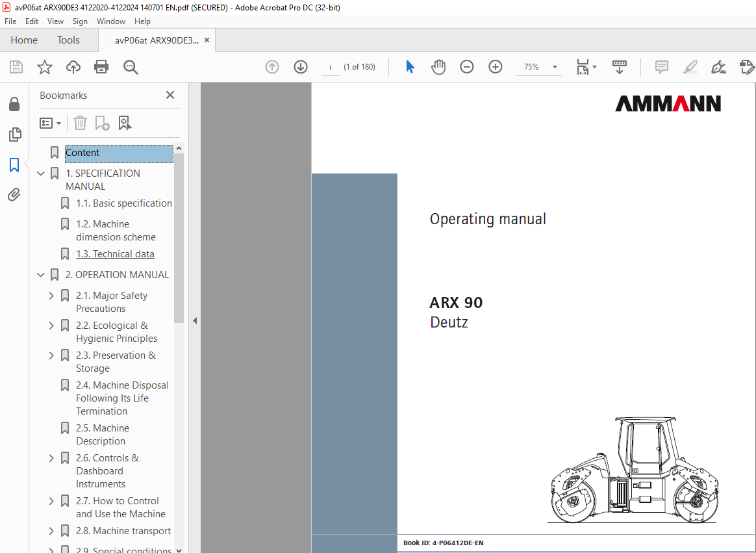Collapse the 1. SPECIFICATION MANUAL bookmark
The width and height of the screenshot is (756, 553).
tap(41, 174)
